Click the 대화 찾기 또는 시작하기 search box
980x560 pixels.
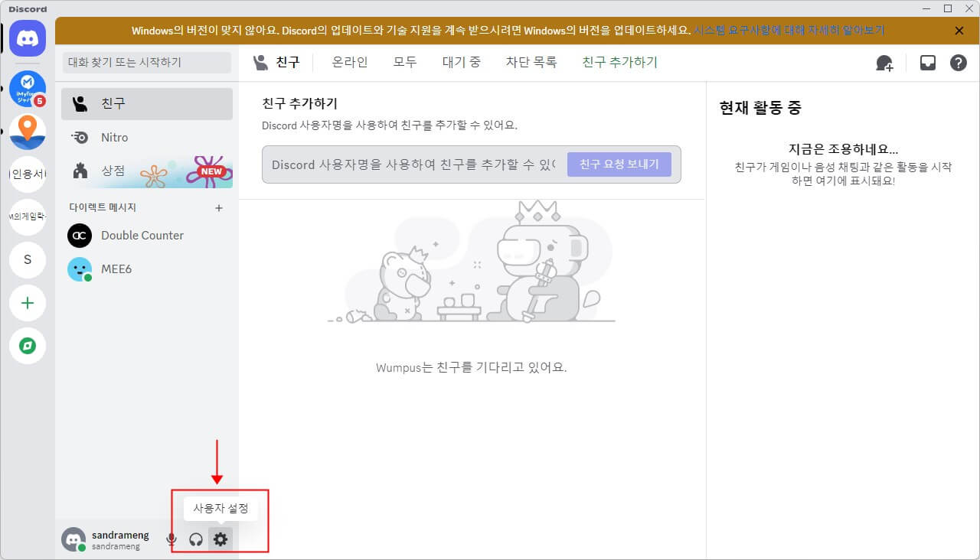point(147,62)
